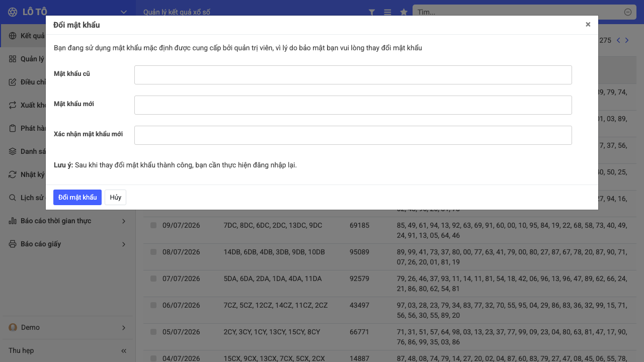This screenshot has width=644, height=362.
Task: Click the Báo cáo thời gian thực chart icon
Action: tap(13, 221)
